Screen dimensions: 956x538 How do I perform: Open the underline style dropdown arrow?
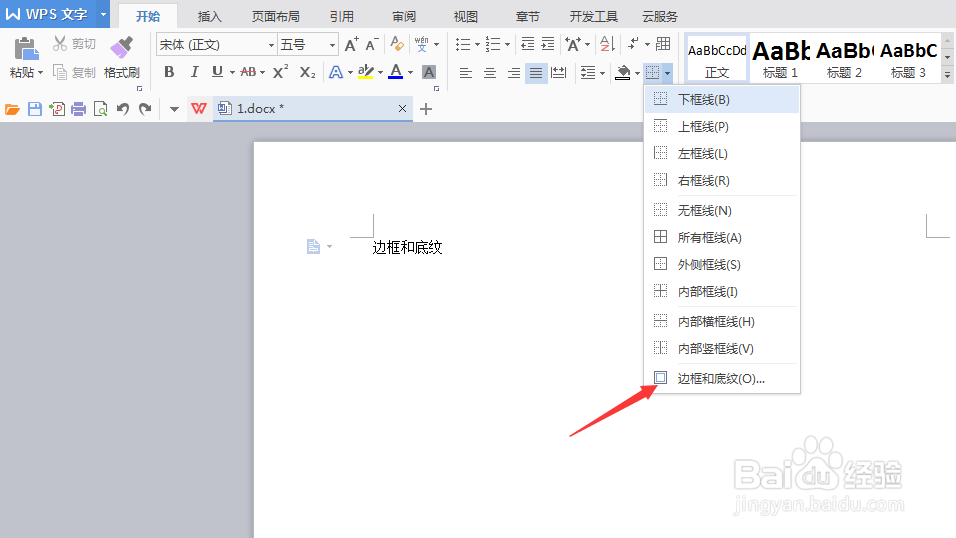[232, 73]
